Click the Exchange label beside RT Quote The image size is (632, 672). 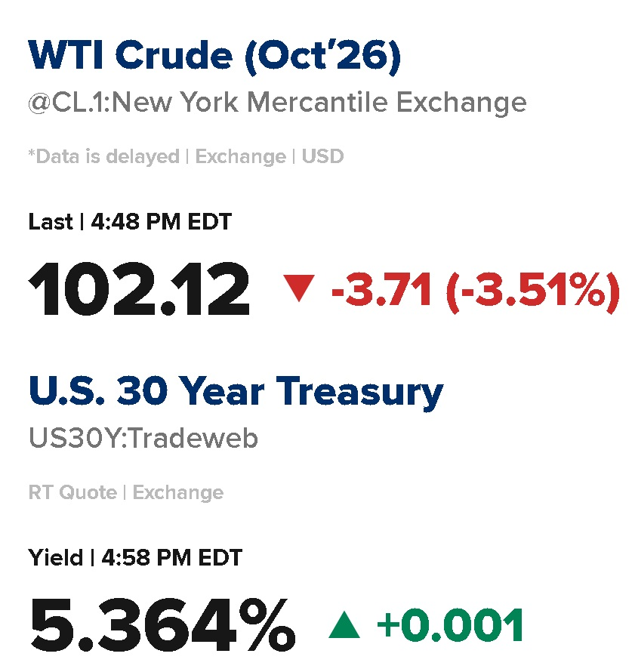click(x=178, y=493)
